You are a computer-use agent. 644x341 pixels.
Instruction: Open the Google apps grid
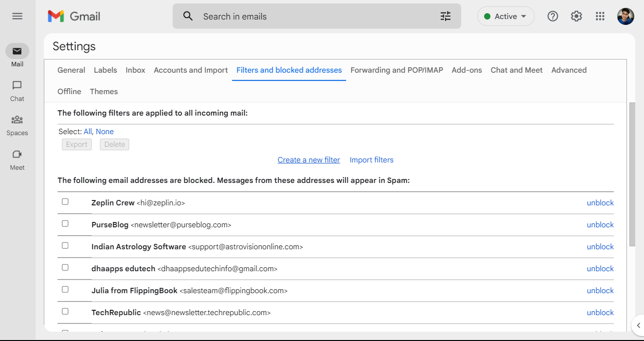click(x=600, y=16)
